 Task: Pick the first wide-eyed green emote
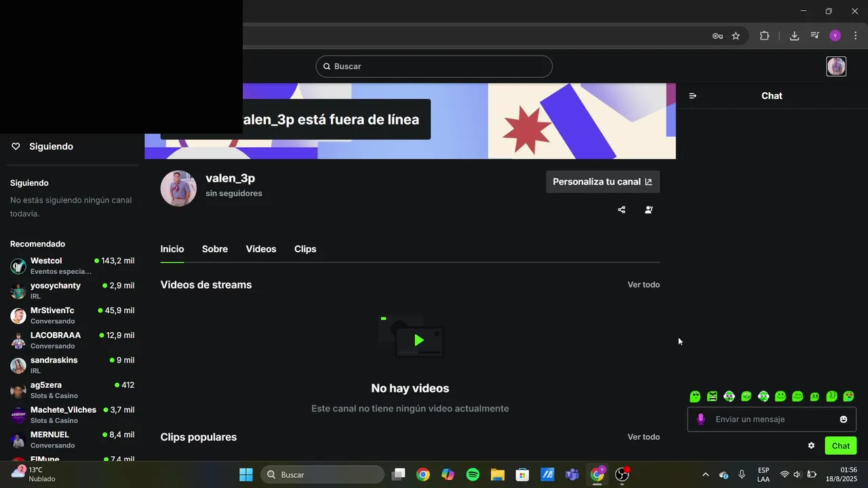tap(695, 396)
